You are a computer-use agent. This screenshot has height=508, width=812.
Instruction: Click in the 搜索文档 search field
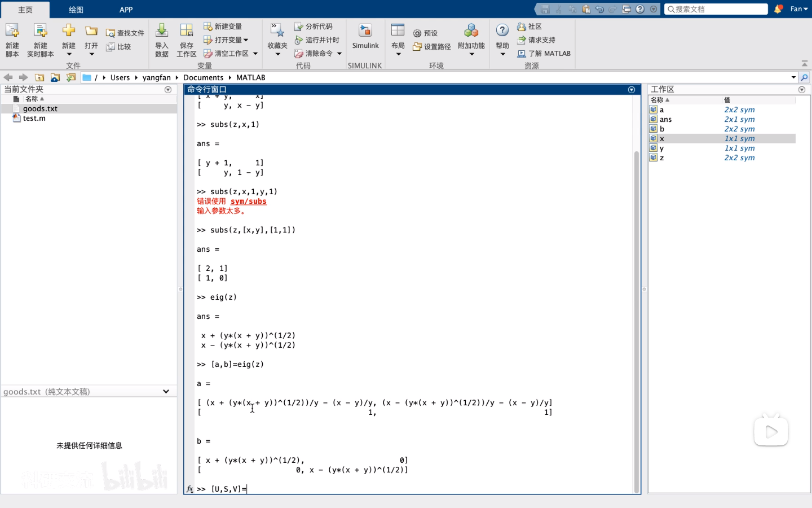pos(716,9)
